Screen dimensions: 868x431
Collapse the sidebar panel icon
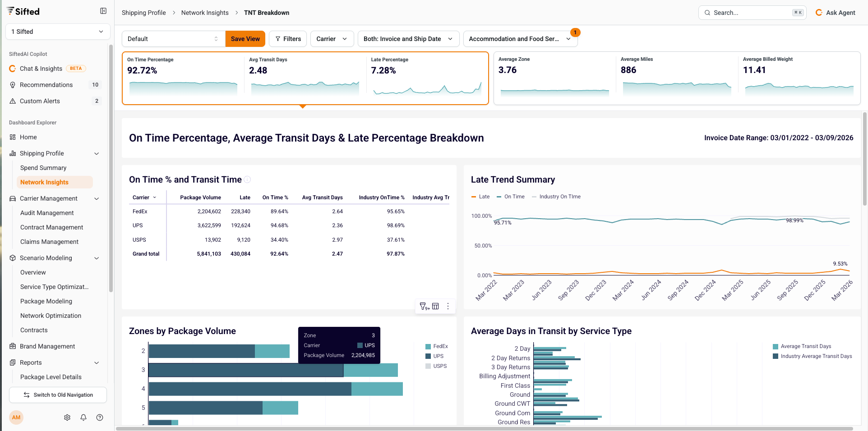point(103,11)
